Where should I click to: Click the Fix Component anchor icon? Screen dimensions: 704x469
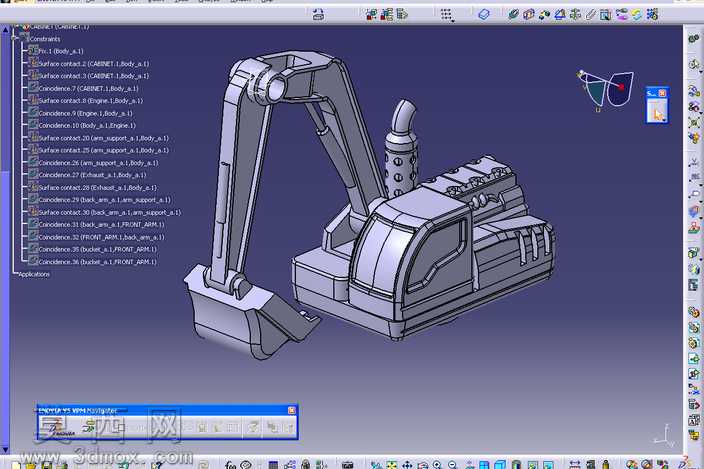click(x=575, y=14)
